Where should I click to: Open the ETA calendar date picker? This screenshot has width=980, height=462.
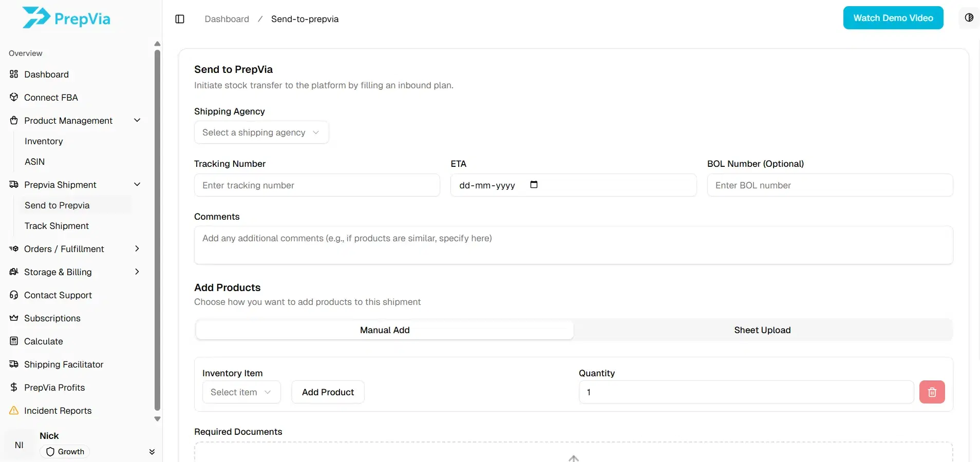click(534, 185)
